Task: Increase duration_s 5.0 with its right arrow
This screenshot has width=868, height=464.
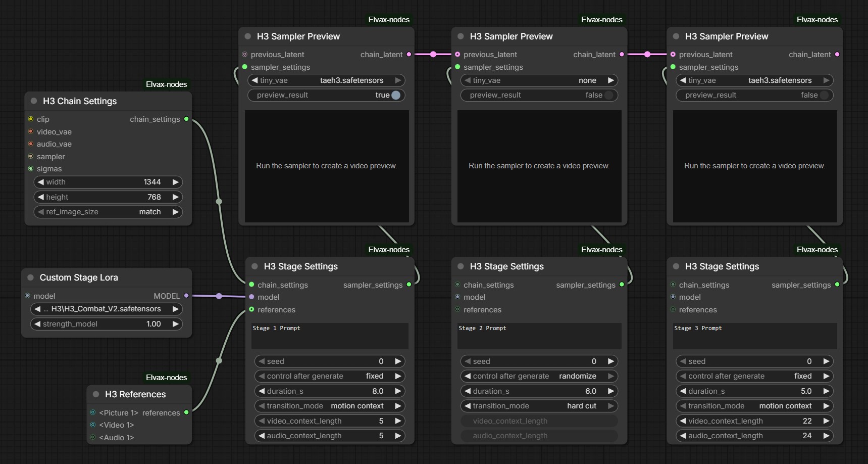Action: point(826,391)
